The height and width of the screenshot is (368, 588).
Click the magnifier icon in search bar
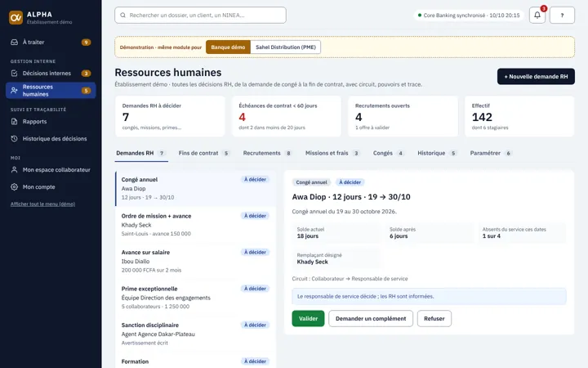(122, 16)
